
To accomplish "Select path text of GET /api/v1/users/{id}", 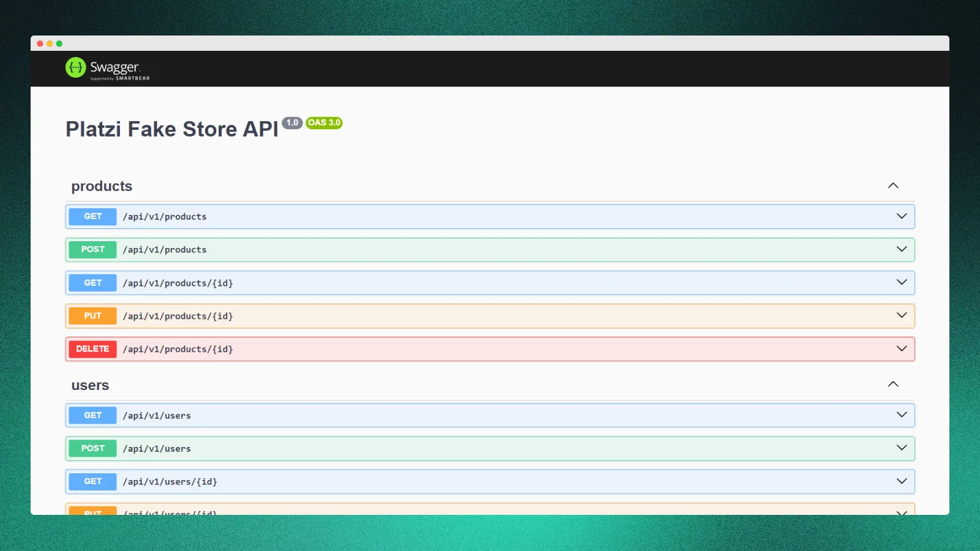I will (170, 482).
